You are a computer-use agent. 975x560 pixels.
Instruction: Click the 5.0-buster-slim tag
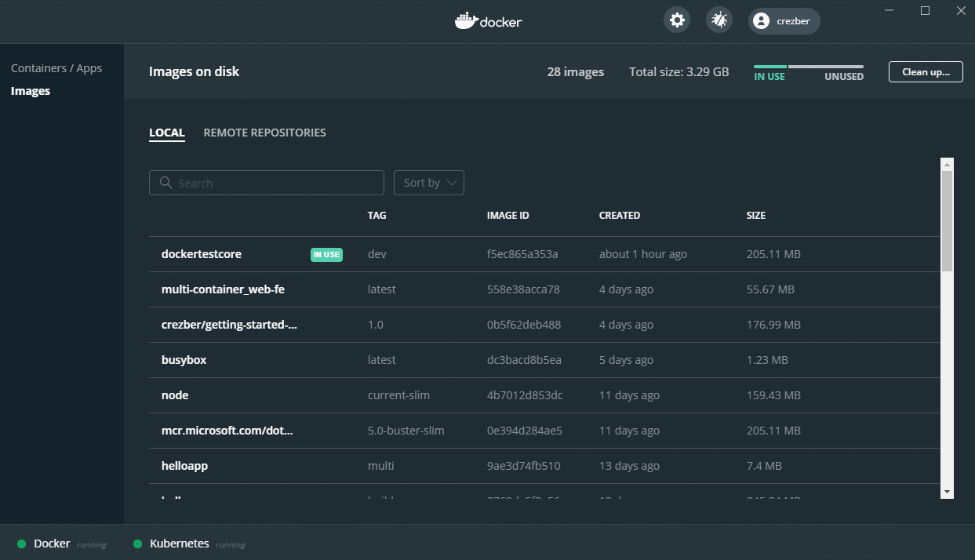(x=406, y=431)
